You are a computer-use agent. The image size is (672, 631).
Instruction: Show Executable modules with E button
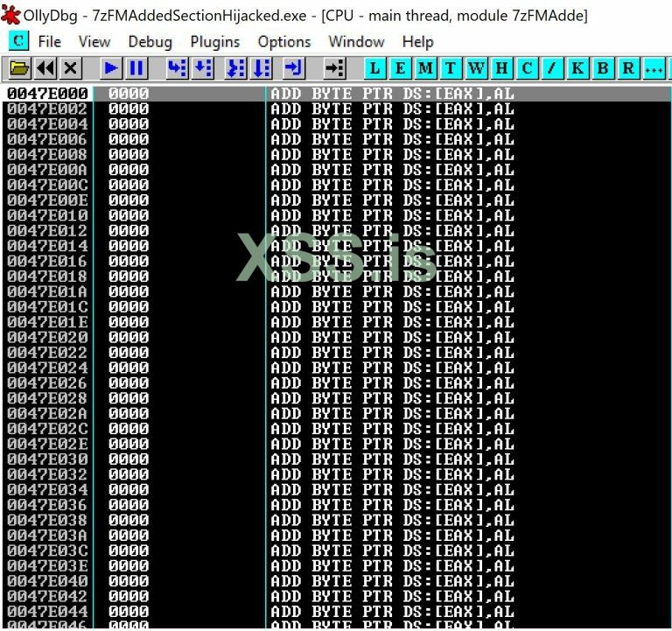click(400, 68)
